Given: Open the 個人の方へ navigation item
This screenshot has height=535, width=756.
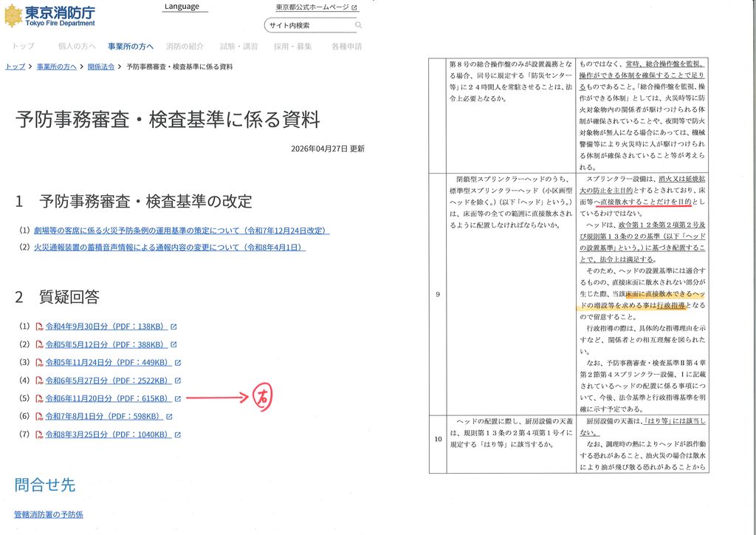Looking at the screenshot, I should 77,47.
